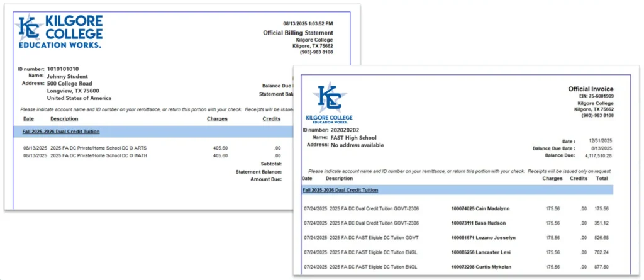The height and width of the screenshot is (280, 644).
Task: Select student '100073111 Bass Hudson'
Action: pos(478,223)
